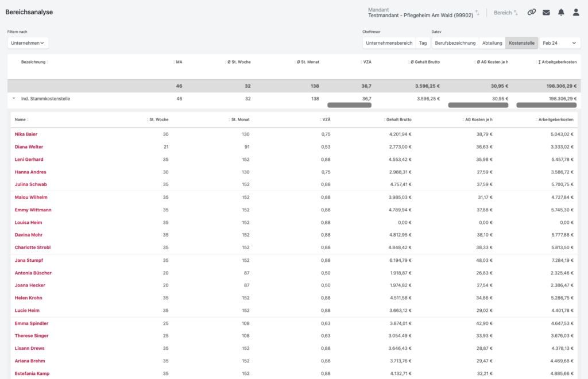Viewport: 588px width, 379px height.
Task: Open messages via the envelope icon
Action: (x=546, y=13)
